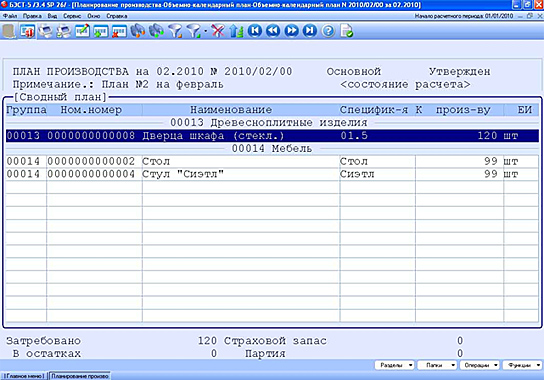Screen dimensions: 544x380
Task: Open the Справка menu
Action: tap(117, 16)
